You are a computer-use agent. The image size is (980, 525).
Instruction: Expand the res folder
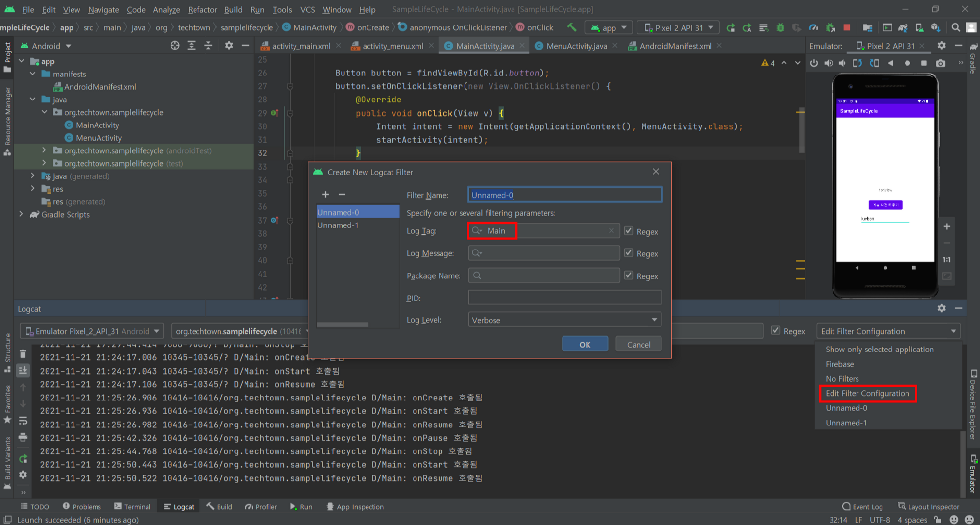tap(33, 189)
